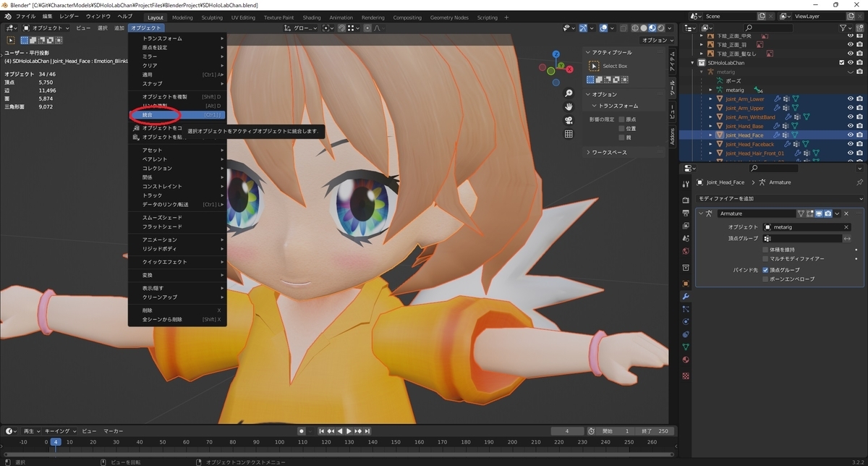
Task: Open the Modifier properties wrench tab
Action: point(686,296)
